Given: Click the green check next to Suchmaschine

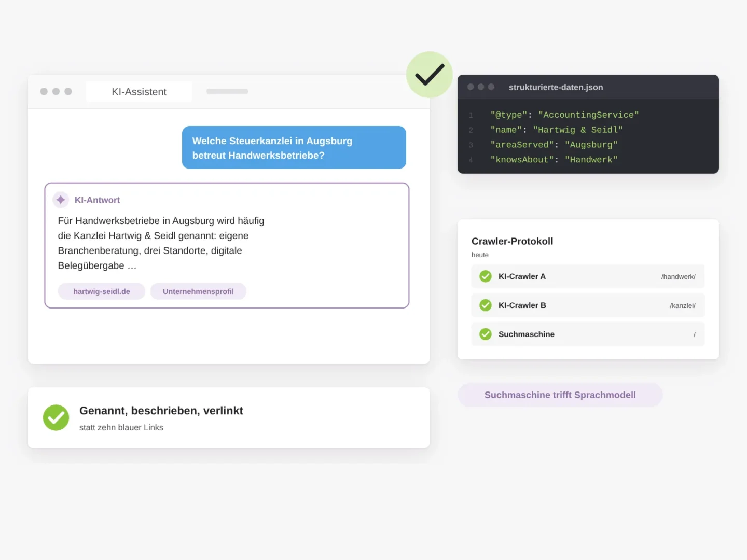Looking at the screenshot, I should click(x=486, y=334).
